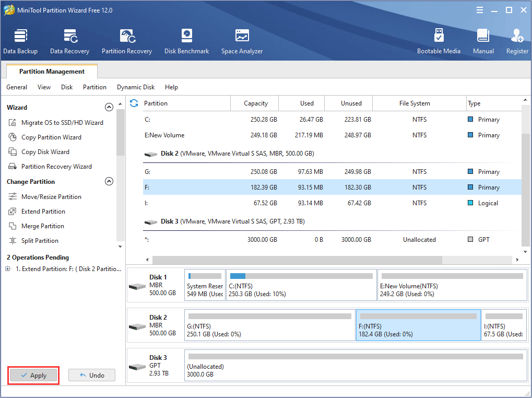Screen dimensions: 532x398
Task: Open the Help menu
Action: pyautogui.click(x=171, y=87)
